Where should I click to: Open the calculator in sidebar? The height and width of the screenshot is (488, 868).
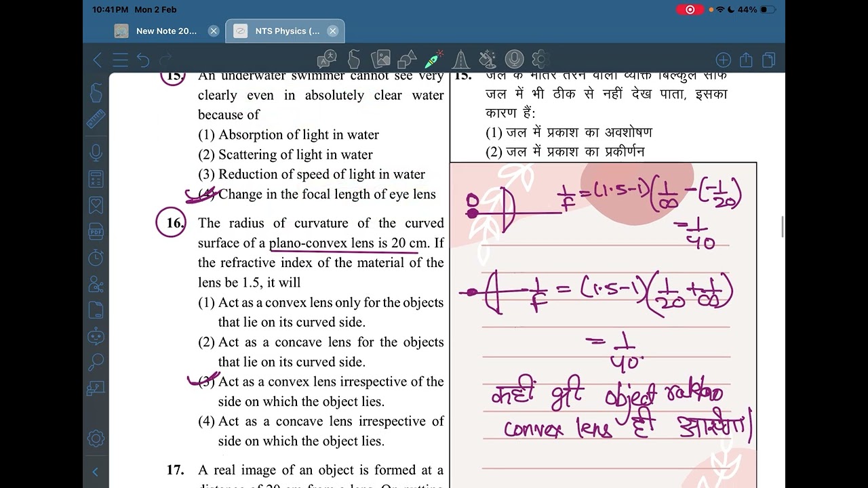coord(96,179)
